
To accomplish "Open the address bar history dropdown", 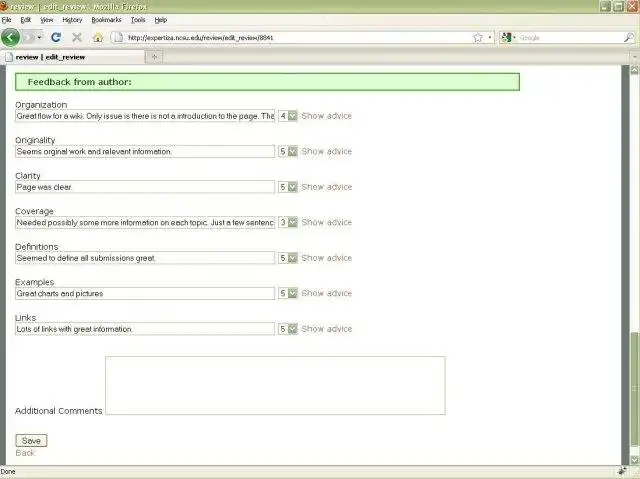I will [490, 38].
